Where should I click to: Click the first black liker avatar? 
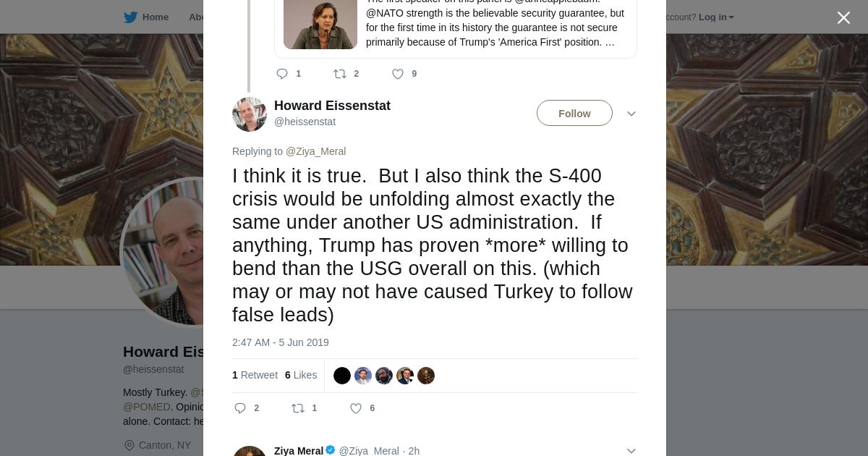tap(342, 376)
